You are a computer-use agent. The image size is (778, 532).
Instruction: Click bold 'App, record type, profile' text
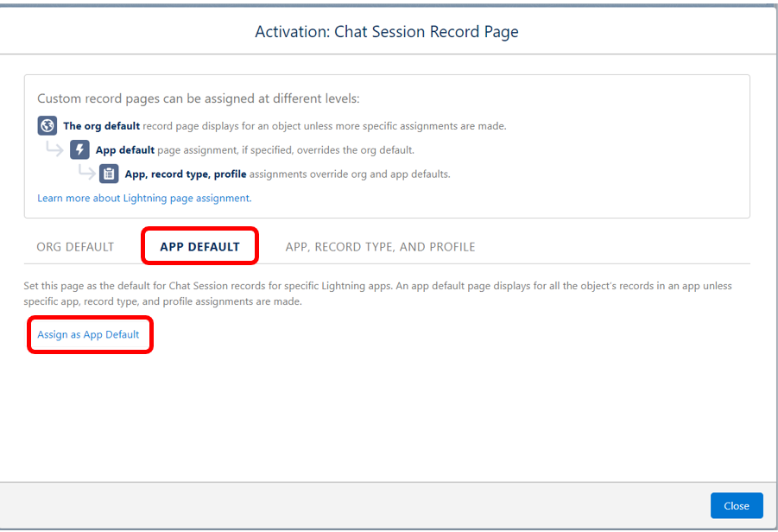point(186,174)
